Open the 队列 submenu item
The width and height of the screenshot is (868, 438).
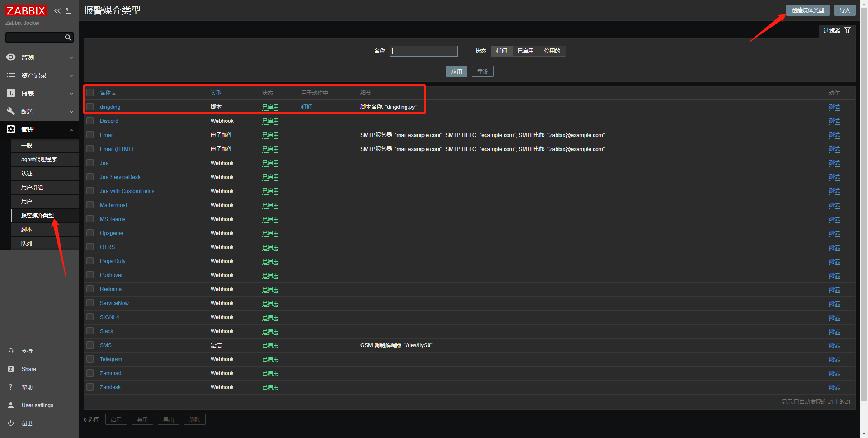[x=45, y=244]
